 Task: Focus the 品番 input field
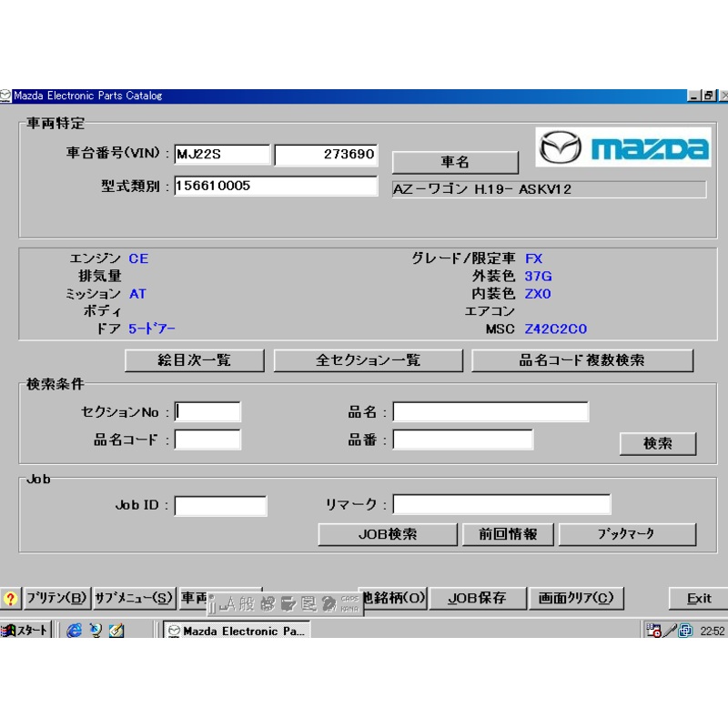[463, 440]
